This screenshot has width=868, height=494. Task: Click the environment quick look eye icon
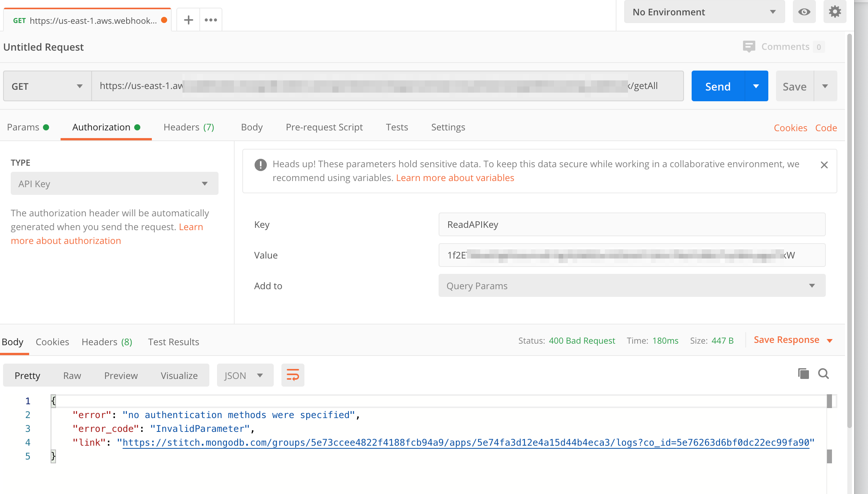pyautogui.click(x=804, y=12)
